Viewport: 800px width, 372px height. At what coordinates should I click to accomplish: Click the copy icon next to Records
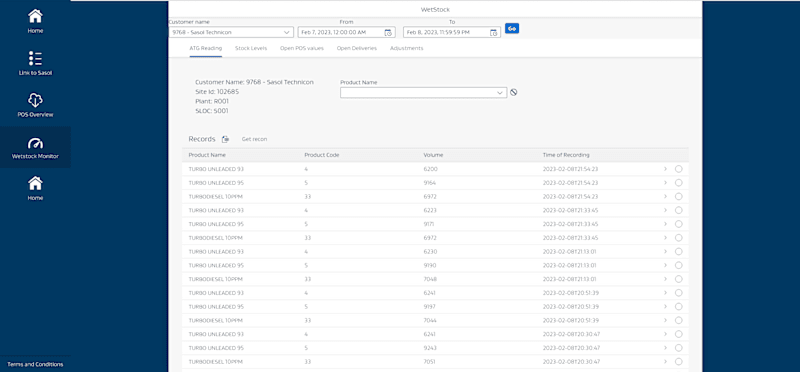point(225,139)
